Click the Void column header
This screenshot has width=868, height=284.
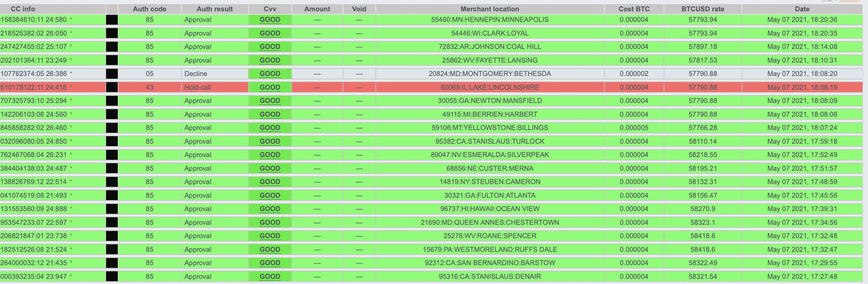click(x=359, y=9)
